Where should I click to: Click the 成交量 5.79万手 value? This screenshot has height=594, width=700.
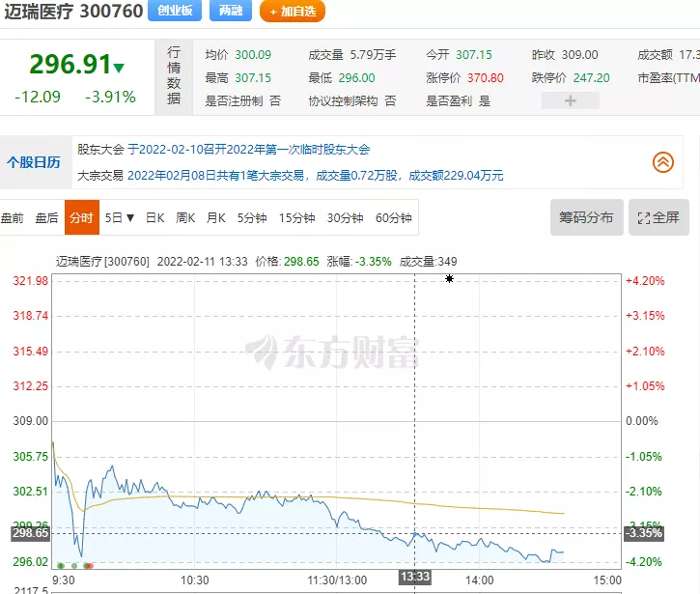click(373, 55)
